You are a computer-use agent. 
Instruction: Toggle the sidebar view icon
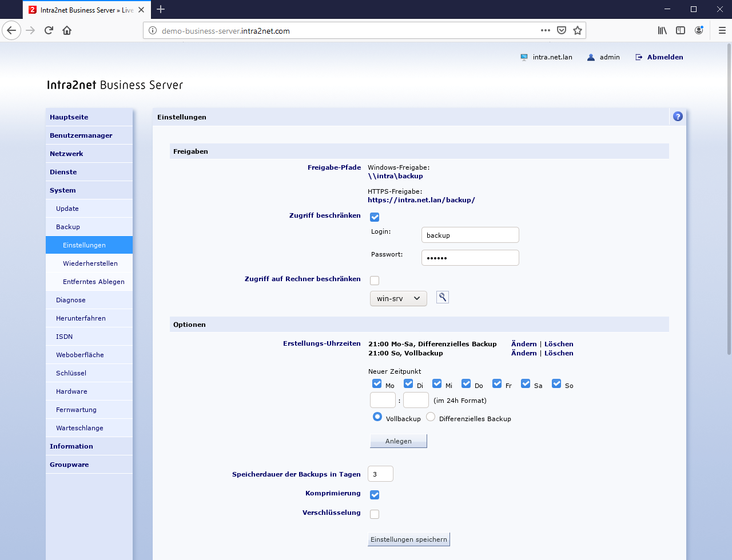pos(681,30)
